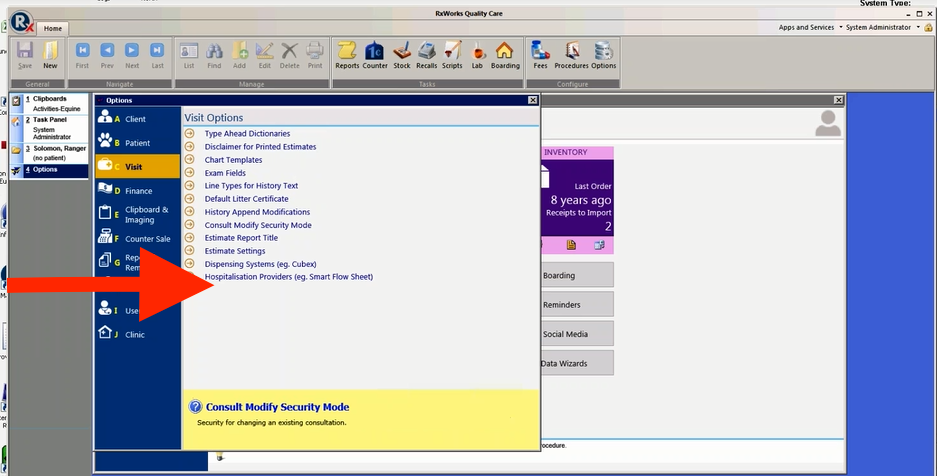Close the Options dialog
The image size is (937, 476).
tap(532, 100)
